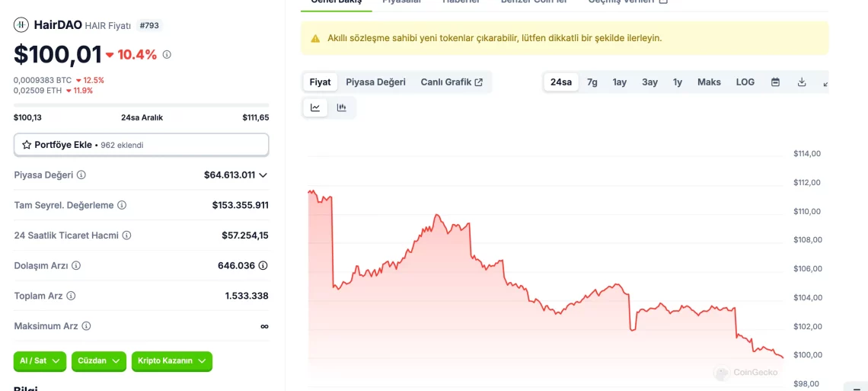Open the Cüzdan dropdown
The image size is (868, 391).
(98, 361)
